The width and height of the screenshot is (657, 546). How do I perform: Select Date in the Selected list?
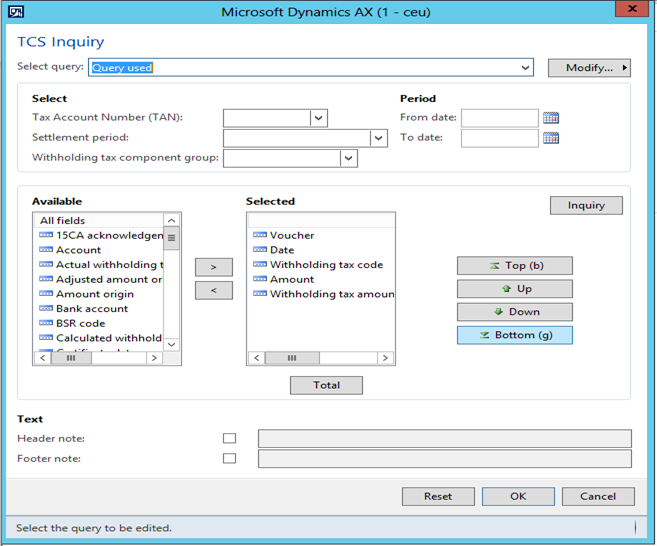point(274,250)
